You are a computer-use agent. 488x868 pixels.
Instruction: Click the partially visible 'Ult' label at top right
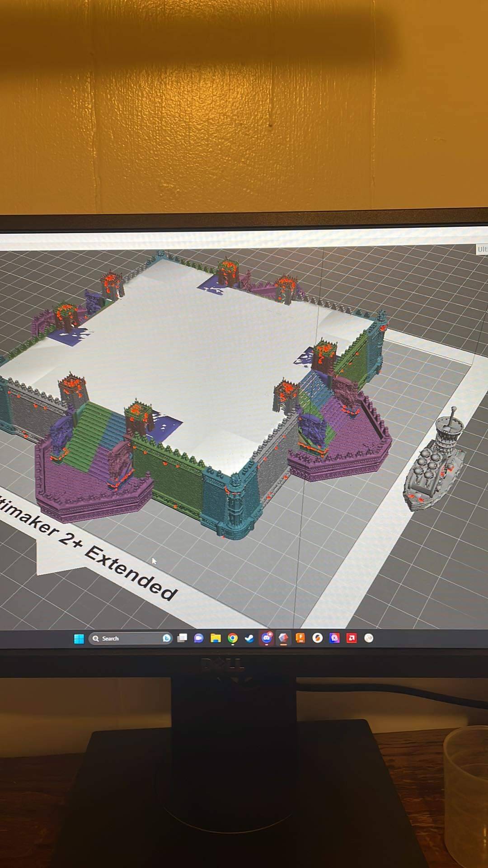tap(482, 249)
